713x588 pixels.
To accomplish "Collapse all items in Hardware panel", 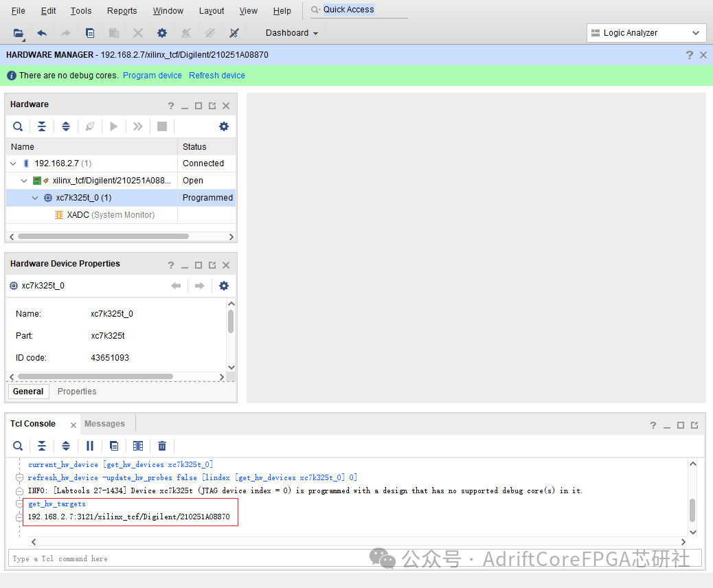I will (42, 126).
